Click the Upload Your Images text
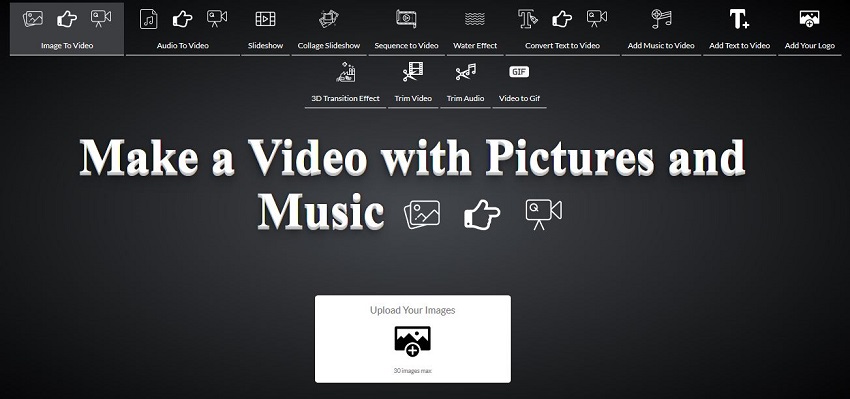 [413, 310]
